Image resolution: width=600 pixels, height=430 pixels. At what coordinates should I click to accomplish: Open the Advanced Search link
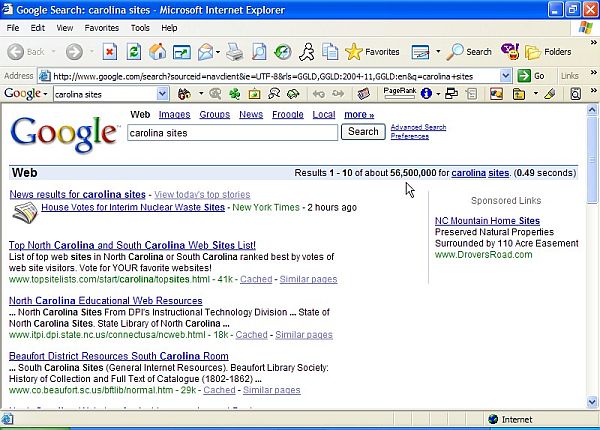418,127
